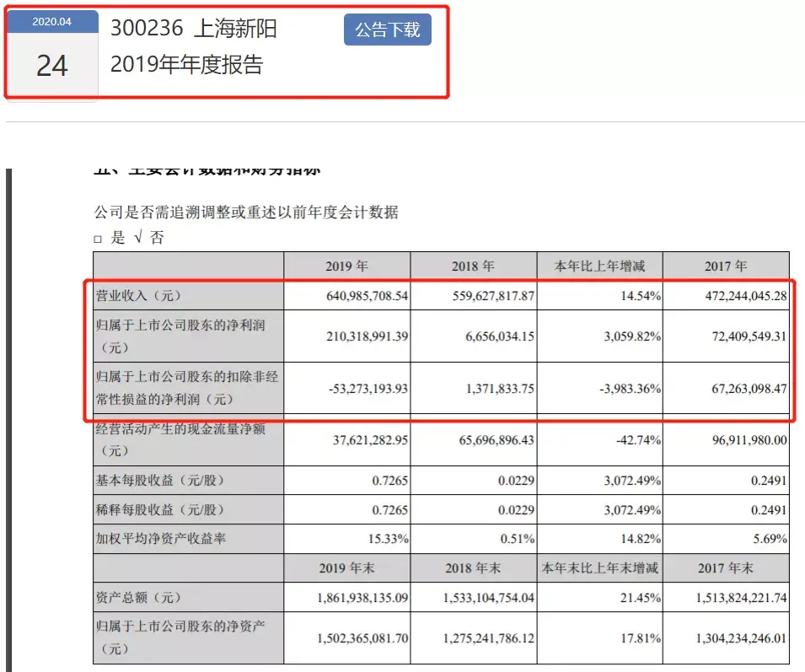Open the 2019年年度报告 announcement title

pyautogui.click(x=187, y=65)
